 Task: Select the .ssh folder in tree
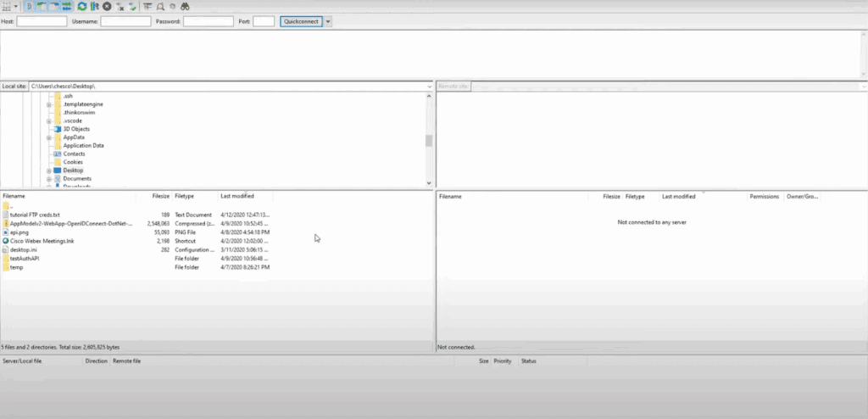click(x=68, y=96)
